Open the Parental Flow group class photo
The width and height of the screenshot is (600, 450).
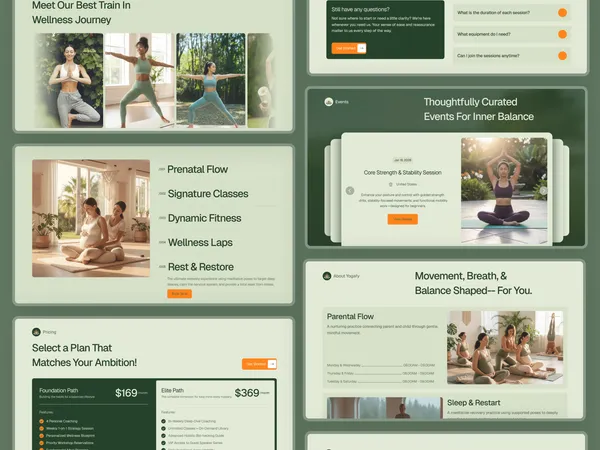click(x=505, y=347)
